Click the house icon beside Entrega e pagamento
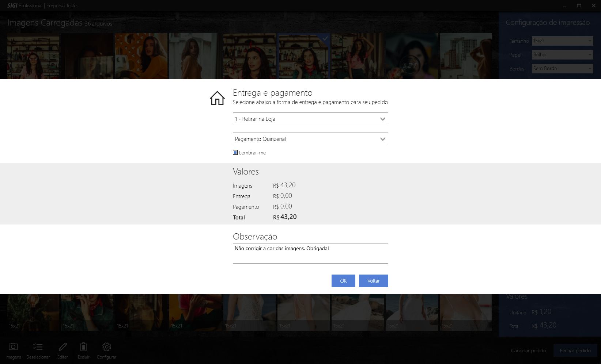The image size is (601, 364). click(217, 98)
